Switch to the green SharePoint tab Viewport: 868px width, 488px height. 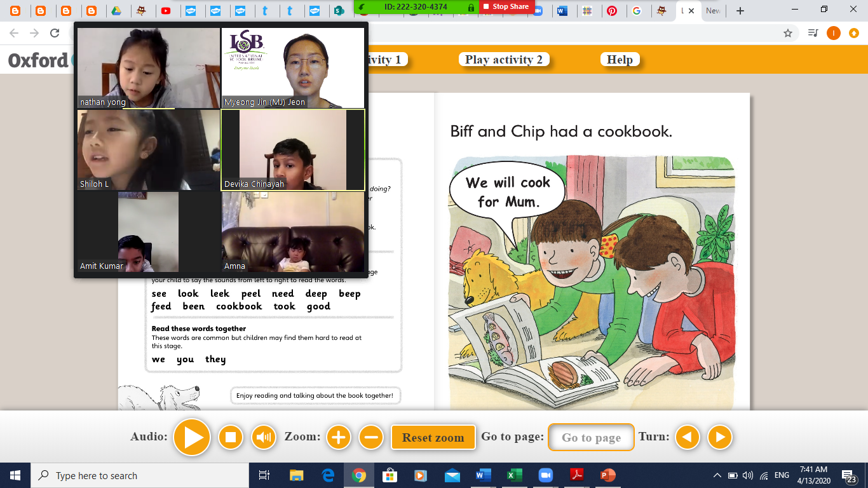(x=339, y=11)
